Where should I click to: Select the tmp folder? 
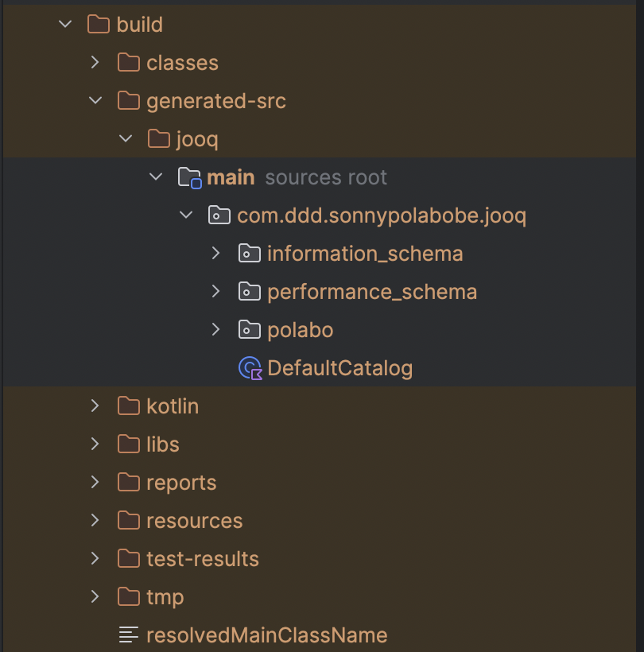click(x=167, y=596)
